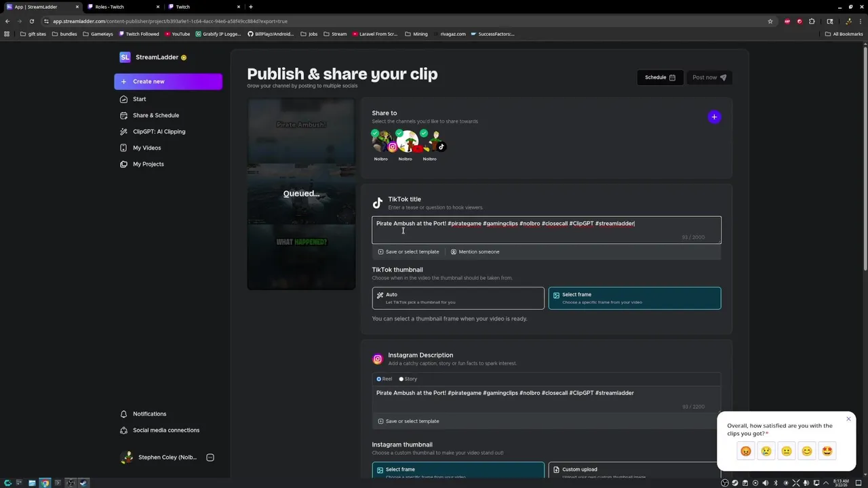Click the Steam icon in system tray

click(735, 483)
